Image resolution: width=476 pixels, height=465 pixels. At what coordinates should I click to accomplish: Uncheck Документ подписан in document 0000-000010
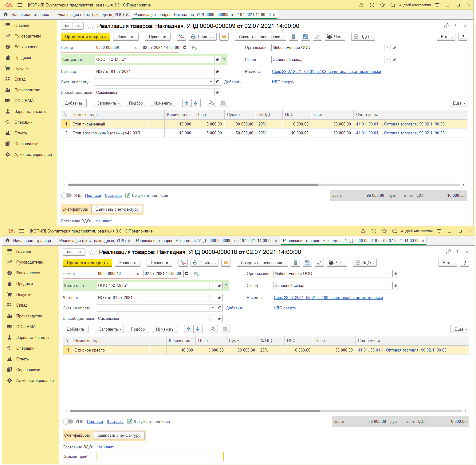click(130, 421)
